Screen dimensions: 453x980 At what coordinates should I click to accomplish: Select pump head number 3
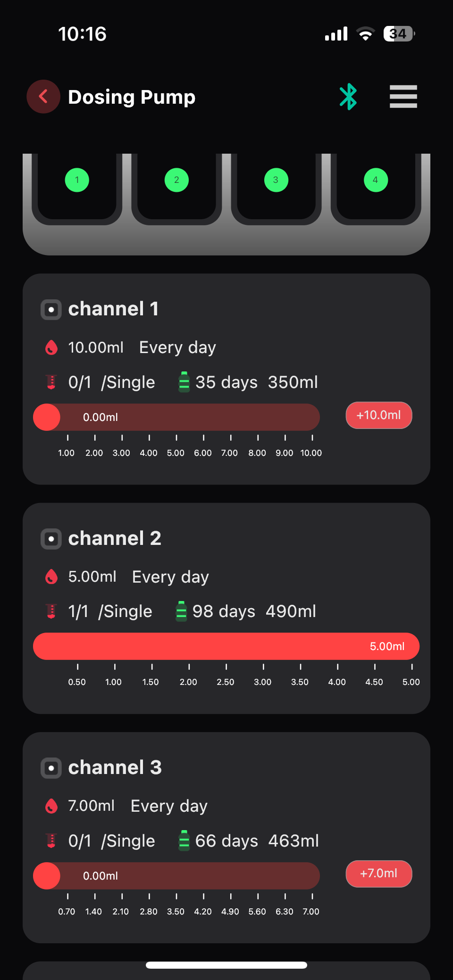(276, 180)
